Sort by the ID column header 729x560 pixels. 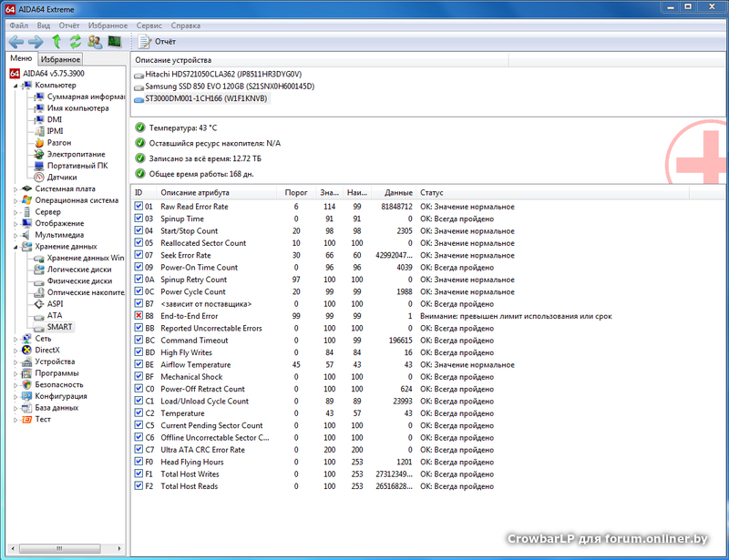(x=144, y=192)
